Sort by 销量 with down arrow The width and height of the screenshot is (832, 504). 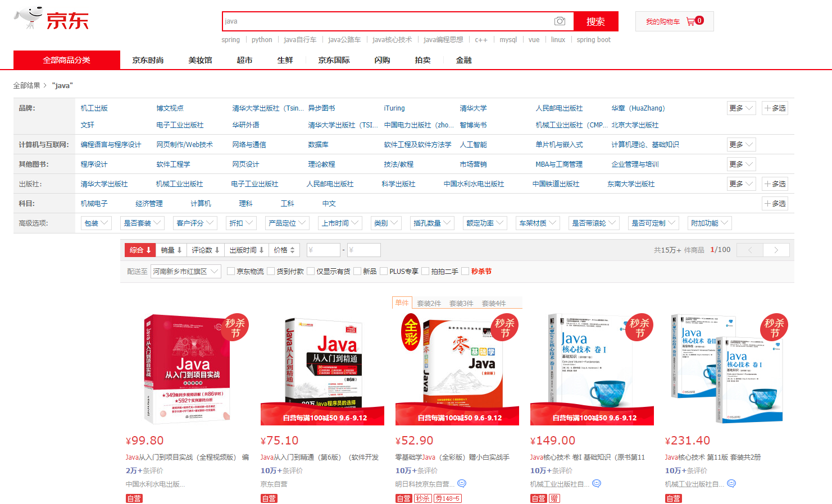coord(171,250)
